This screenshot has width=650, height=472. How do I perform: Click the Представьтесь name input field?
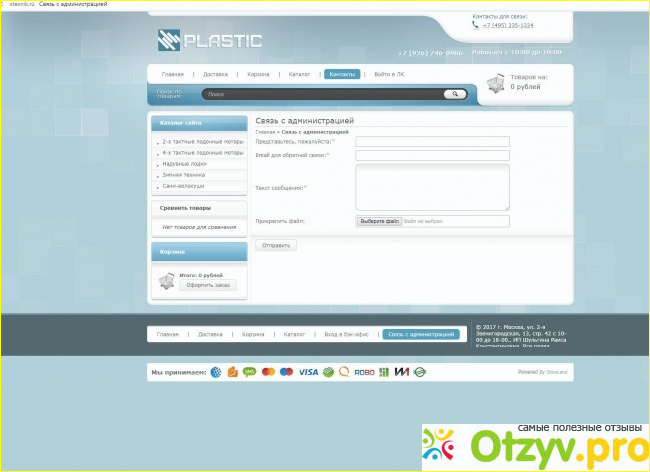click(432, 142)
